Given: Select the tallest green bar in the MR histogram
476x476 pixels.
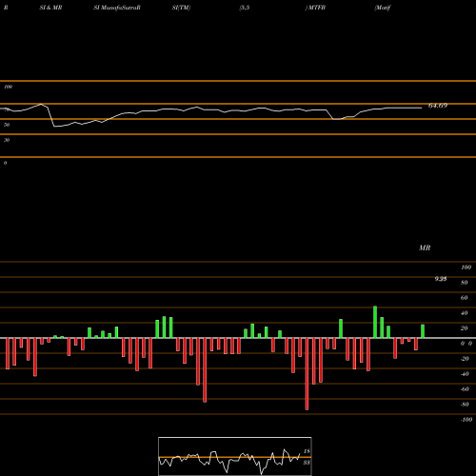Looking at the screenshot, I should pyautogui.click(x=375, y=322).
